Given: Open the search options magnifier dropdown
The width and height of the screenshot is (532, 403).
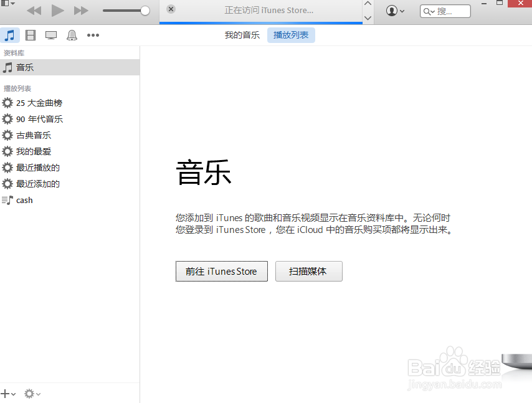Looking at the screenshot, I should tap(429, 12).
